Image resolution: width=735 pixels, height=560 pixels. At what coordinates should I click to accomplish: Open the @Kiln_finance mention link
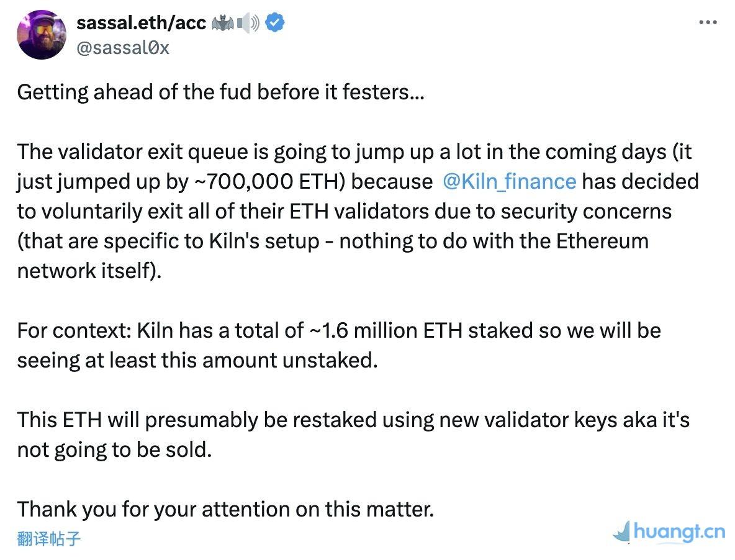(509, 181)
